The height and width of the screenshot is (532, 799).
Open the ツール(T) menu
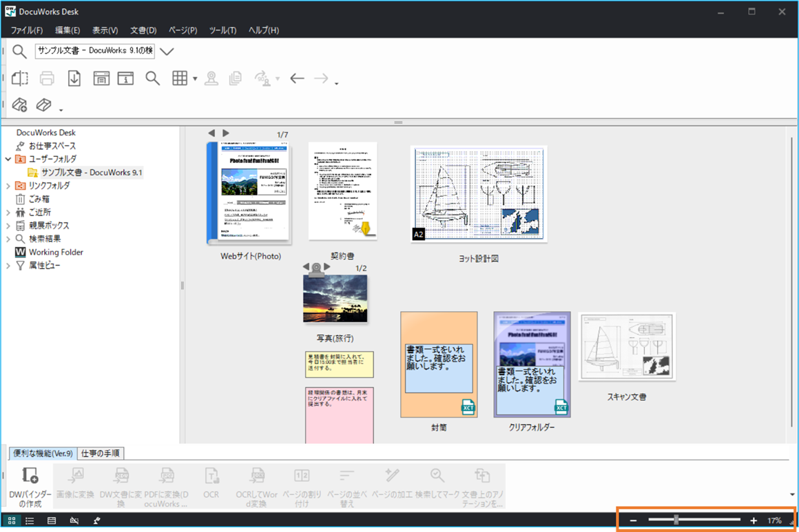[222, 30]
